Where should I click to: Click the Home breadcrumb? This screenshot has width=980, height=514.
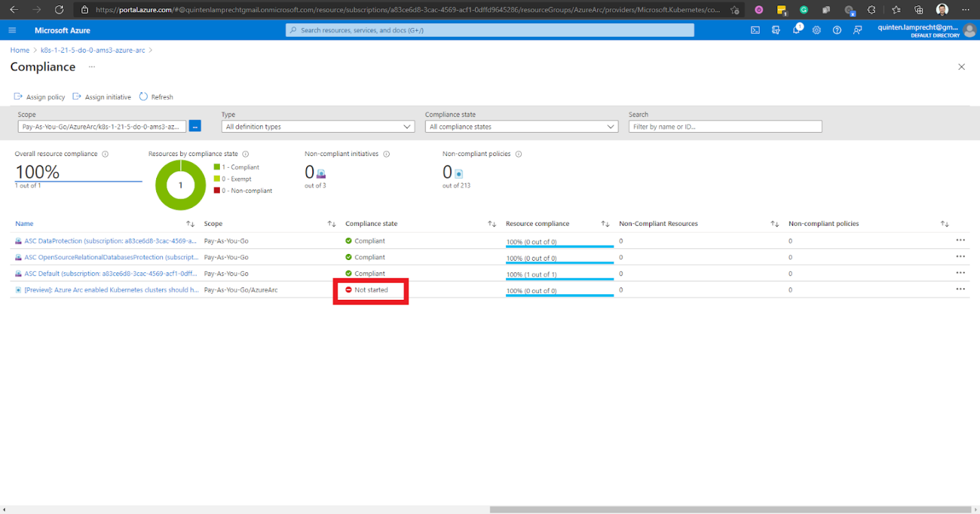[20, 50]
